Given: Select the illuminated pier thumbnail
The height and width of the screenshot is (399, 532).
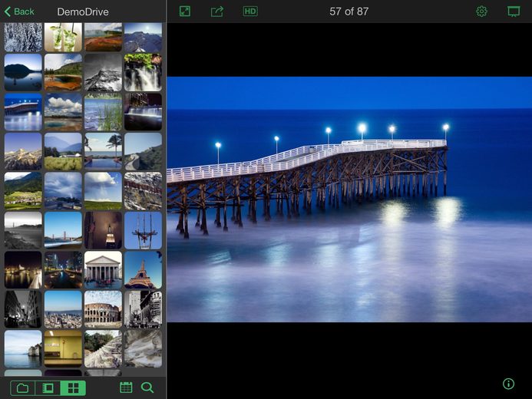Looking at the screenshot, I should [23, 112].
